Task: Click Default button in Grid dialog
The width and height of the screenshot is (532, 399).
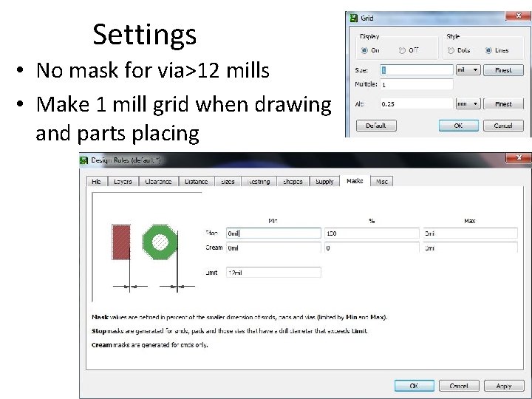Action: pyautogui.click(x=376, y=126)
